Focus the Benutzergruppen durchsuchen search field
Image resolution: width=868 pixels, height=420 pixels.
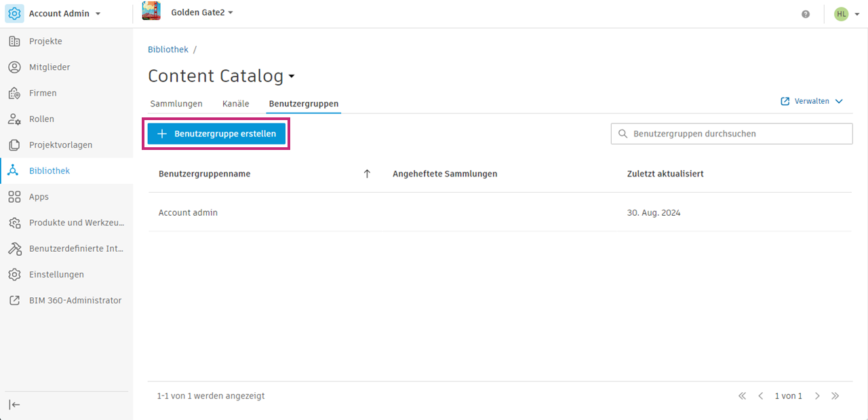coord(732,134)
